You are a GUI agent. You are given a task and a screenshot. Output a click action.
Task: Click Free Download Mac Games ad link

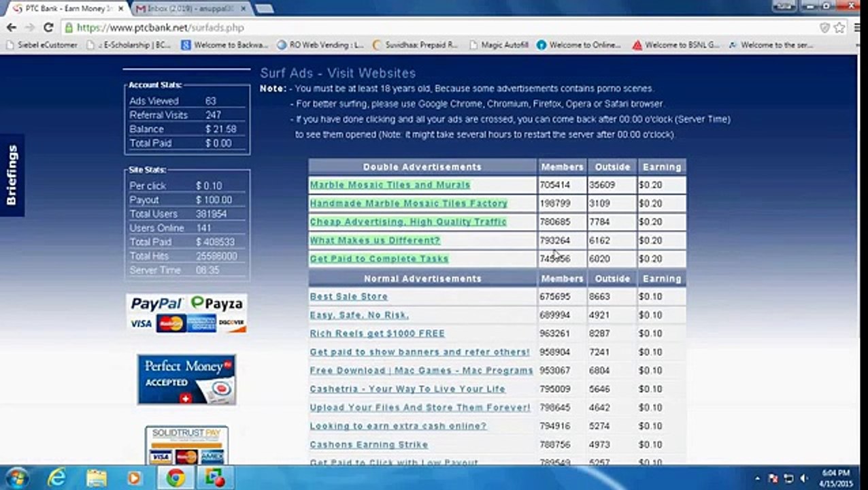421,370
